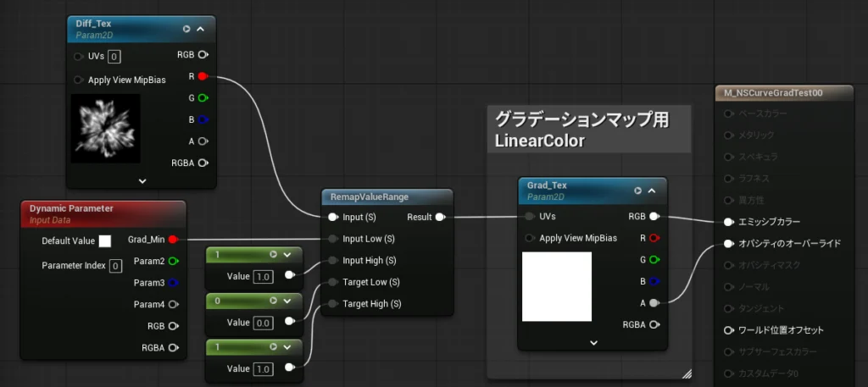Screen dimensions: 868x387
Task: Click the green G output pin on Diff_Tex
Action: point(203,98)
